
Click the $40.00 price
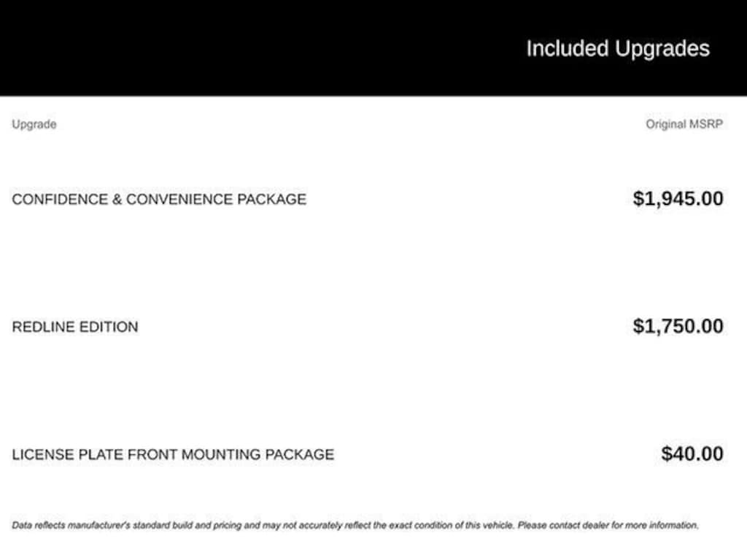[692, 454]
